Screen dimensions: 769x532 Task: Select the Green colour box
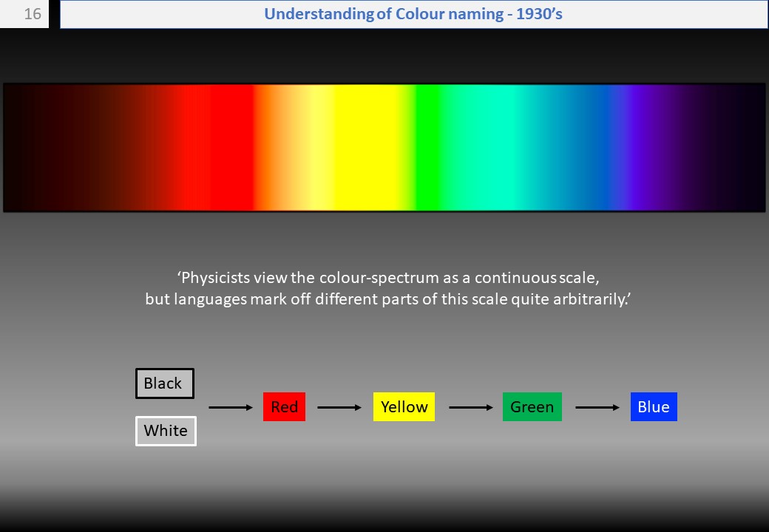(x=532, y=406)
